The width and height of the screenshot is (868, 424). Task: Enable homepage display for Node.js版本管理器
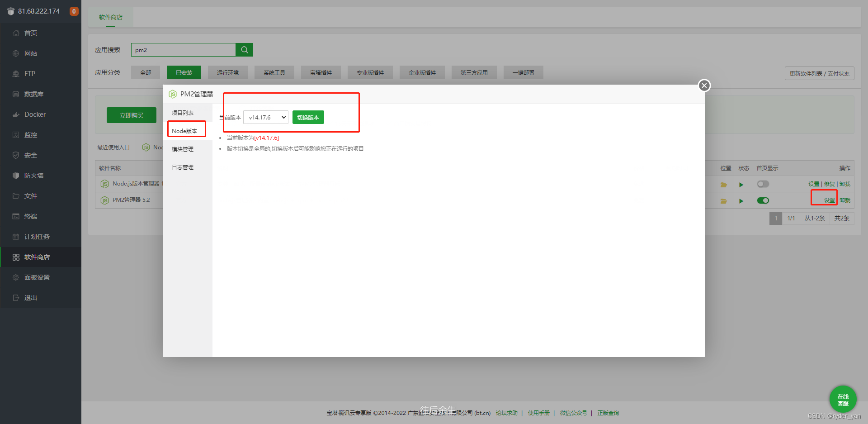click(x=763, y=184)
